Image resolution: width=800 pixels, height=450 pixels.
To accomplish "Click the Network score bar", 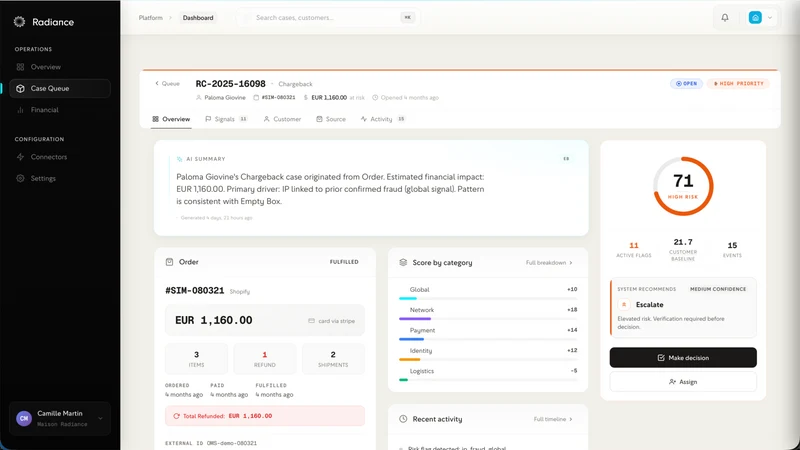I will click(x=488, y=319).
